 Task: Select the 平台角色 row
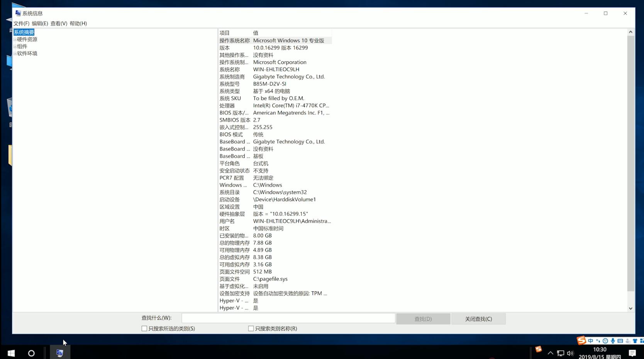275,163
